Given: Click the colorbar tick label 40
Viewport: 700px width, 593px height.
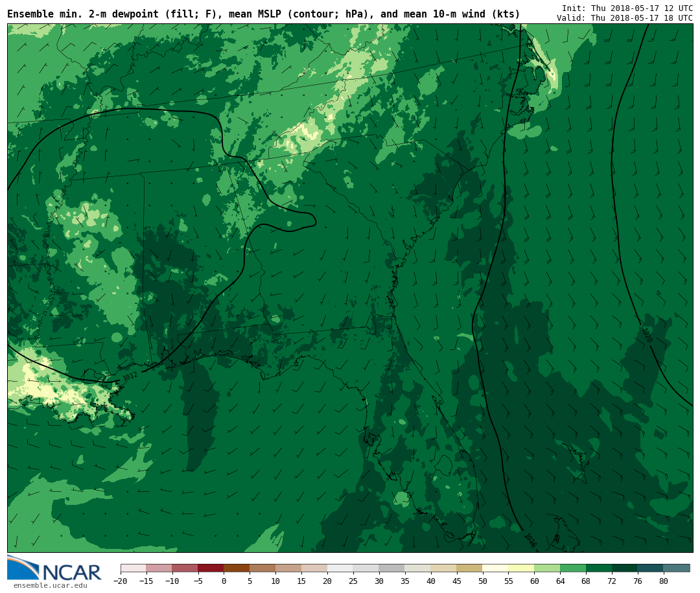Looking at the screenshot, I should pos(430,581).
